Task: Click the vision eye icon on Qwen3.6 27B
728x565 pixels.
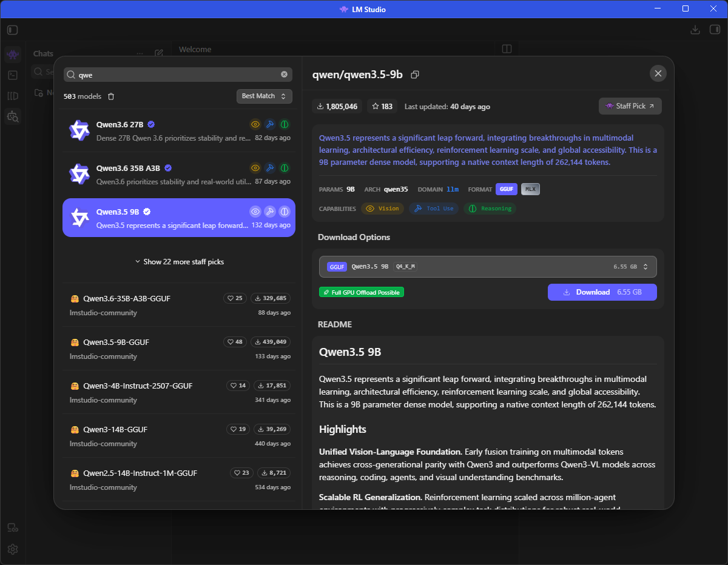Action: (255, 124)
